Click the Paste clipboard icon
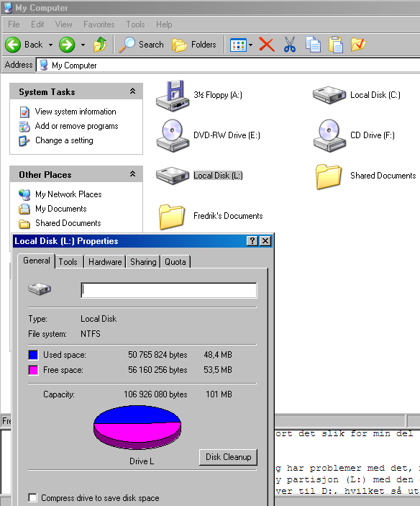420x506 pixels. click(x=336, y=45)
